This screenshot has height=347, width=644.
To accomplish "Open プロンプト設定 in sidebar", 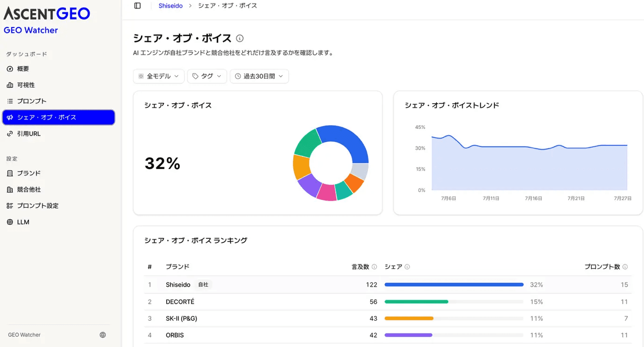I will click(x=58, y=205).
